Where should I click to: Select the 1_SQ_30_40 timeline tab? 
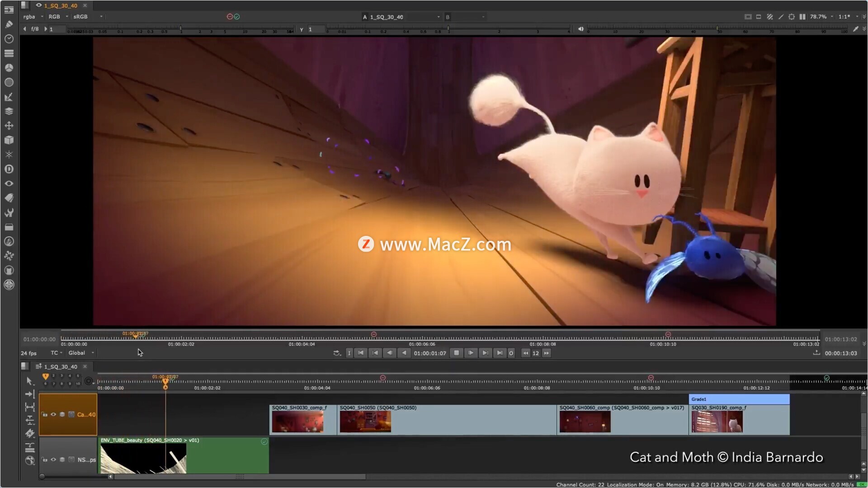point(60,366)
